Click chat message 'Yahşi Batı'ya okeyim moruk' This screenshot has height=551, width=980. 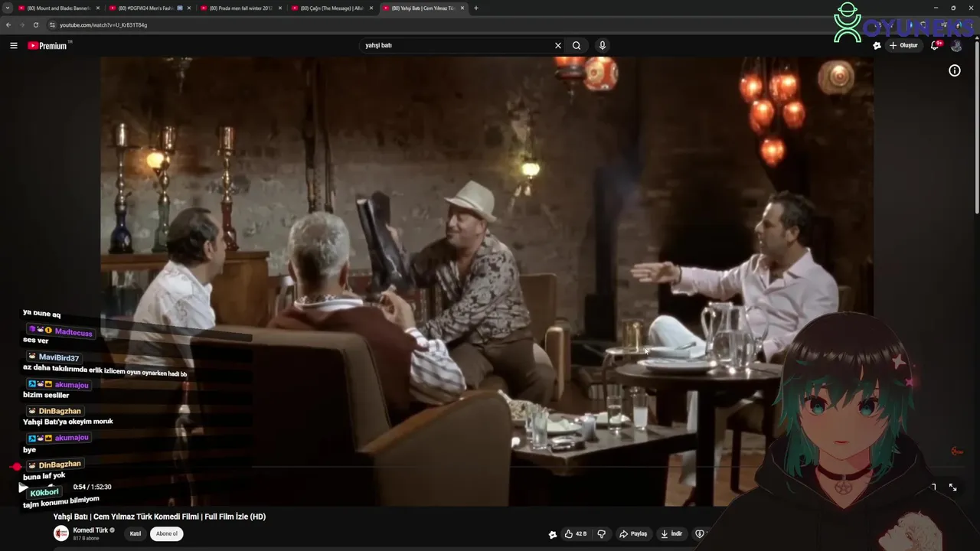coord(68,422)
